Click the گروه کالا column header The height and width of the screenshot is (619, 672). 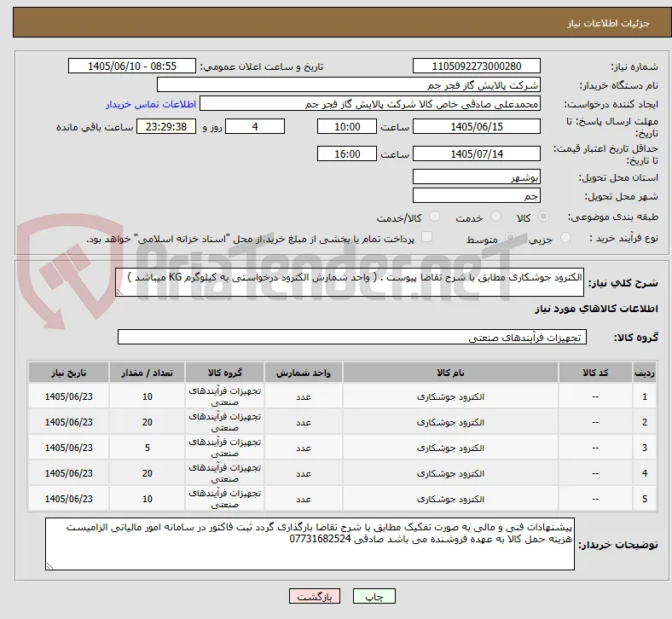(224, 373)
